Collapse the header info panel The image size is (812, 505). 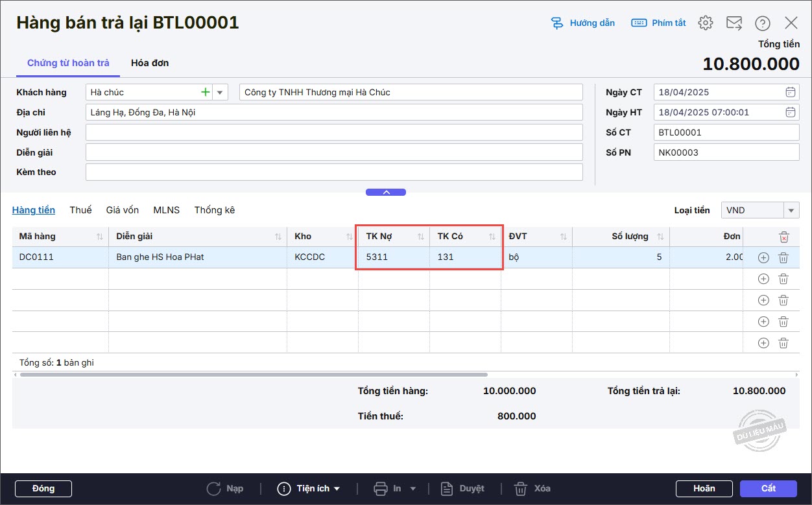(386, 192)
